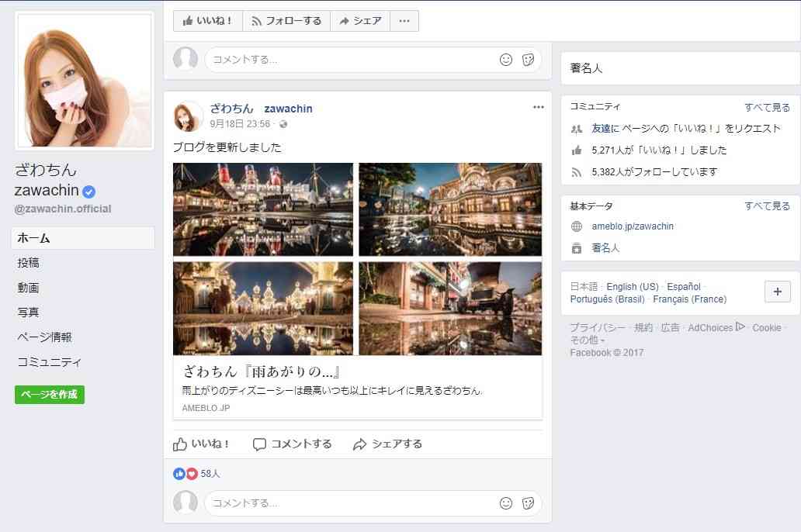Screen dimensions: 801x532
Task: Open the 規約 footer link
Action: pyautogui.click(x=643, y=328)
